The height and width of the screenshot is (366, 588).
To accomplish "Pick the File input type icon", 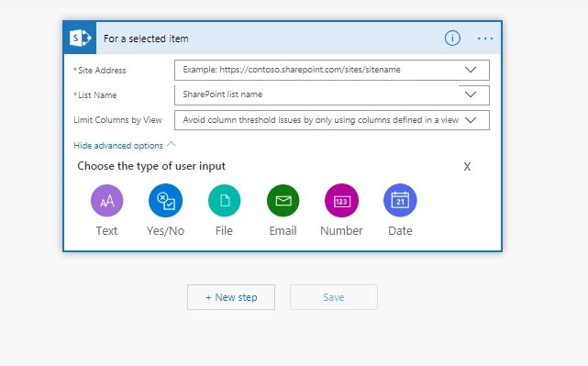I will 224,201.
